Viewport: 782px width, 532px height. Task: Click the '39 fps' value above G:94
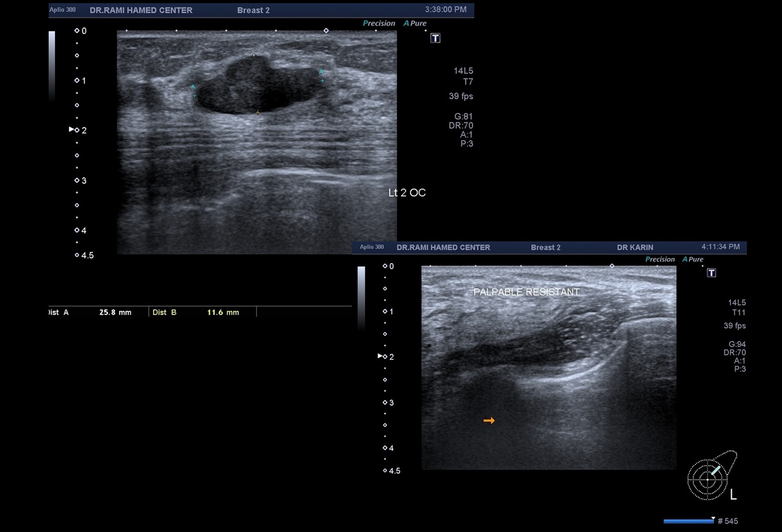pyautogui.click(x=735, y=326)
